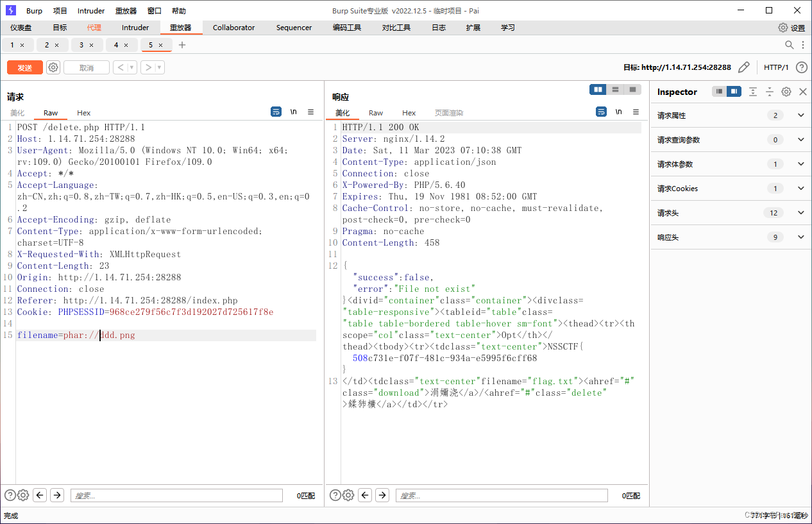Switch to the 代理 tab

click(94, 28)
